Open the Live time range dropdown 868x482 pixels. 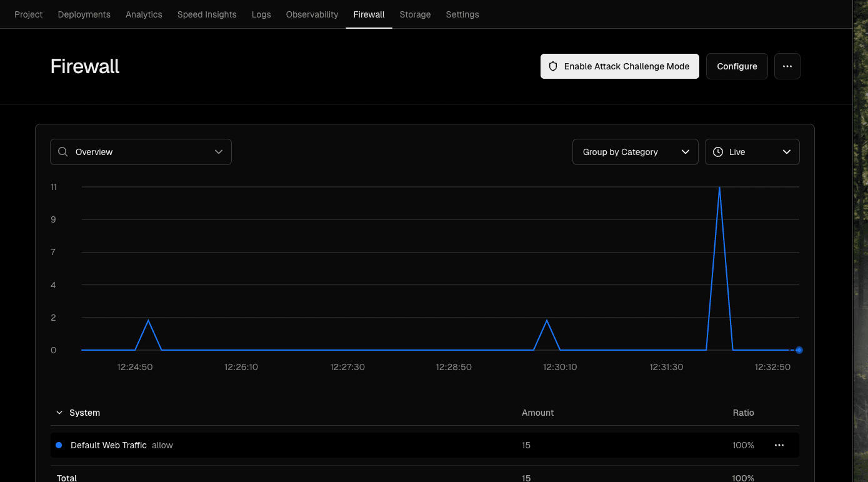752,151
